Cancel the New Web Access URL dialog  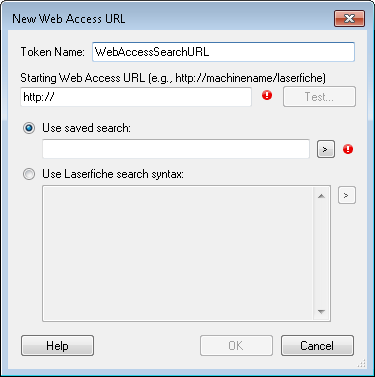click(317, 346)
